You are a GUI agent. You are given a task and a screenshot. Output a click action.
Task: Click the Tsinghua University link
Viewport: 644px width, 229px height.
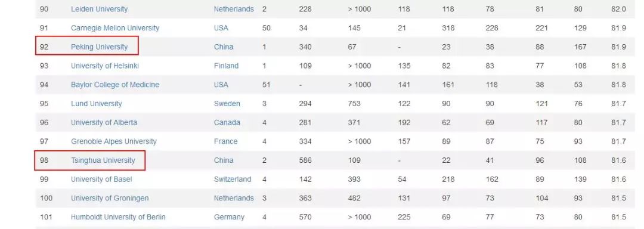click(x=103, y=160)
